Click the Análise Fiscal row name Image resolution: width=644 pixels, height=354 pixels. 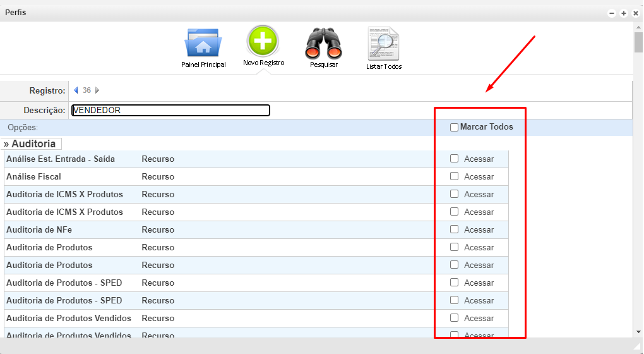point(33,176)
